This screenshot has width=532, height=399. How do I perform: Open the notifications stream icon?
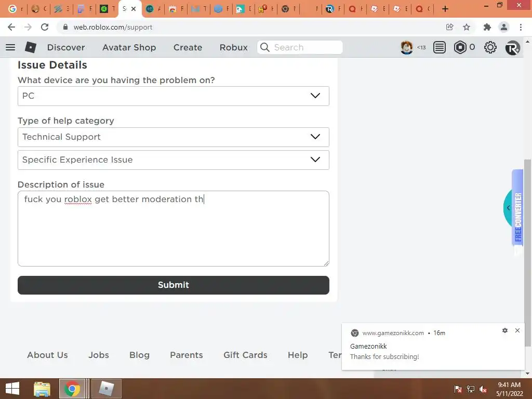coord(440,47)
